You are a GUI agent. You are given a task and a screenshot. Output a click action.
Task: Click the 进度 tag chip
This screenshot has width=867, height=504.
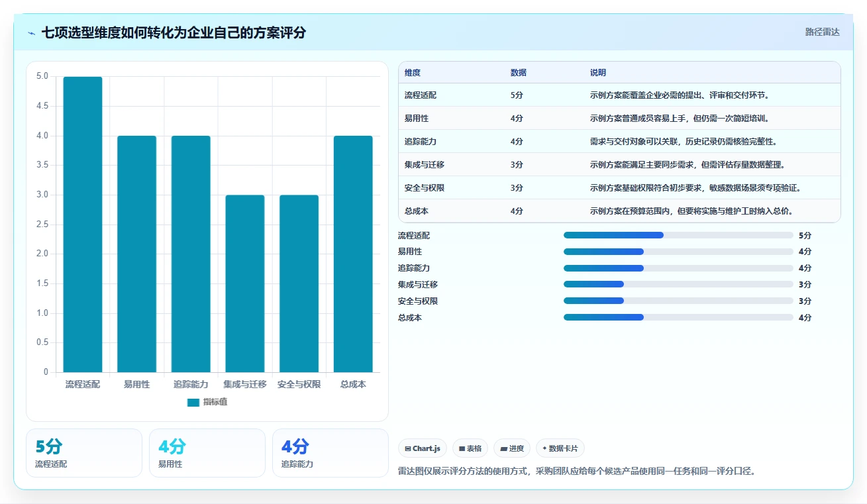point(512,448)
